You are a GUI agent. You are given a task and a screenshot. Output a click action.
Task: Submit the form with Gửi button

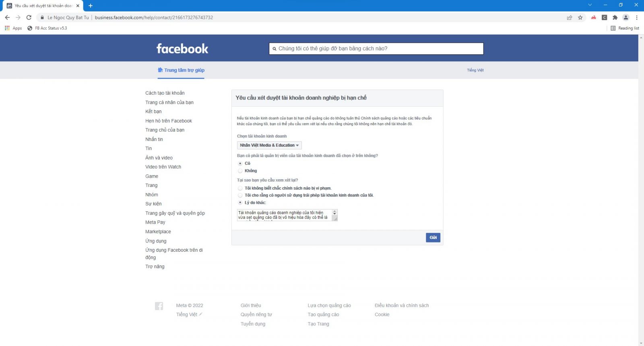433,238
